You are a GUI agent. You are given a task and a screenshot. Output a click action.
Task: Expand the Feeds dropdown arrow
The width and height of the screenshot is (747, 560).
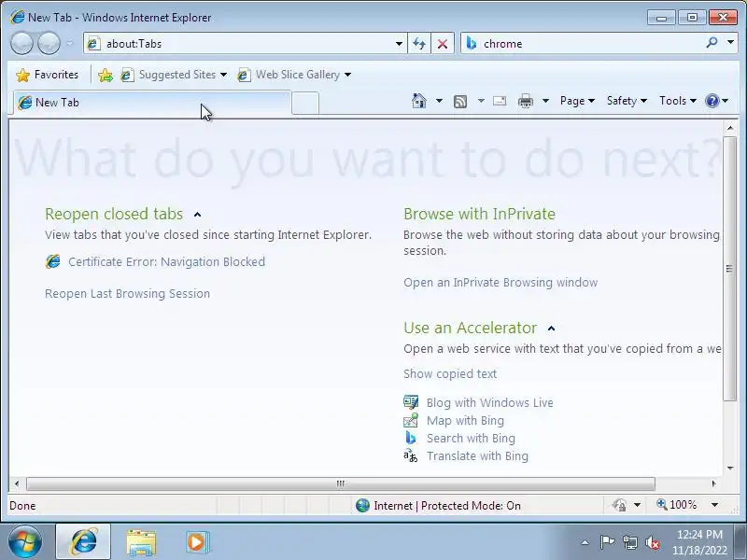[481, 101]
